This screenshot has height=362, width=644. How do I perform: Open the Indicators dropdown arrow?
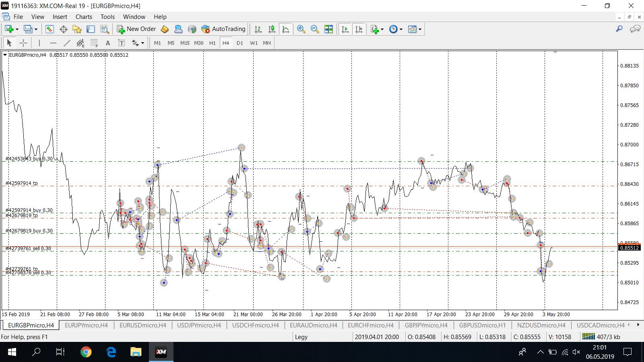[x=382, y=29]
